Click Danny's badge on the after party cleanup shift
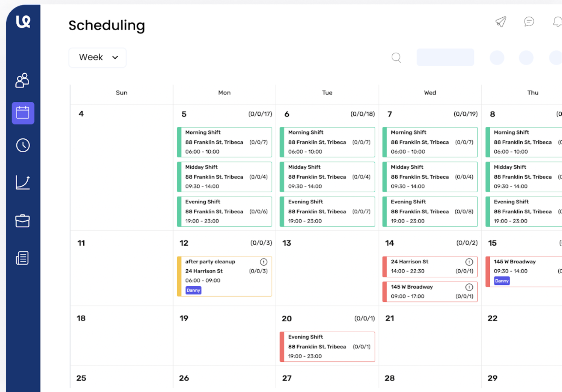Viewport: 562px width, 392px height. coord(193,290)
